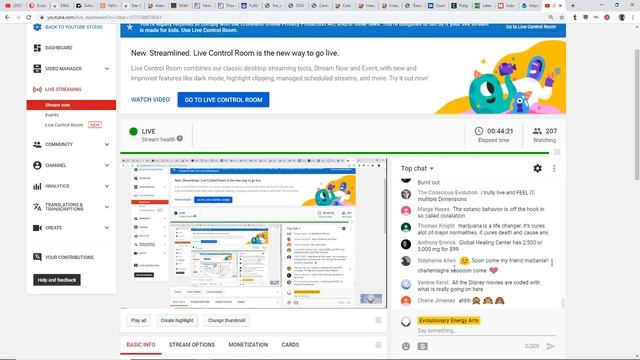Click the Watch Video link

point(150,100)
